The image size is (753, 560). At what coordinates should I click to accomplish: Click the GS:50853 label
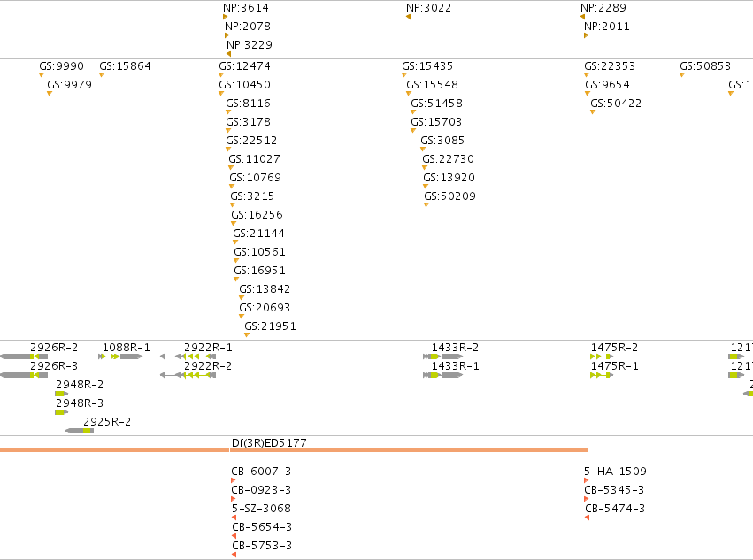click(705, 66)
